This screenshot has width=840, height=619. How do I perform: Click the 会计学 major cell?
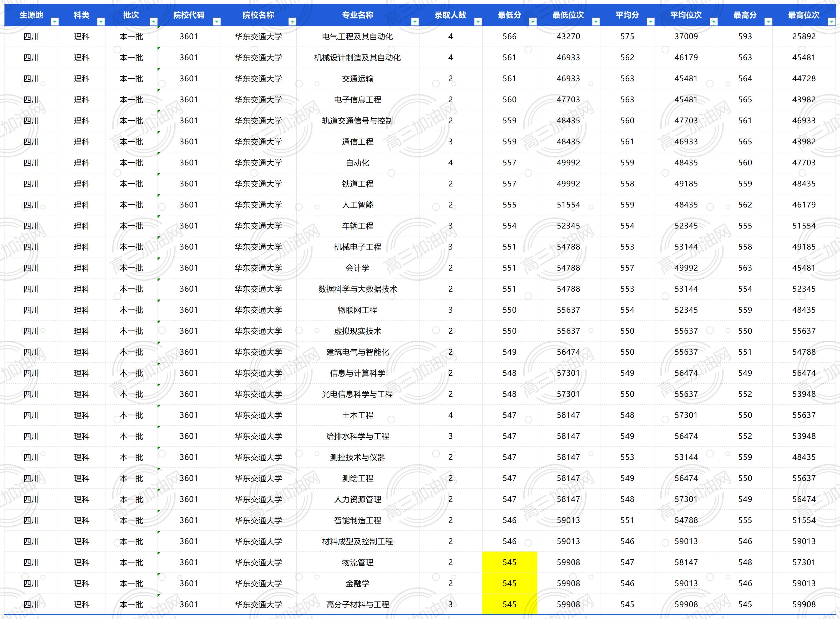point(358,268)
